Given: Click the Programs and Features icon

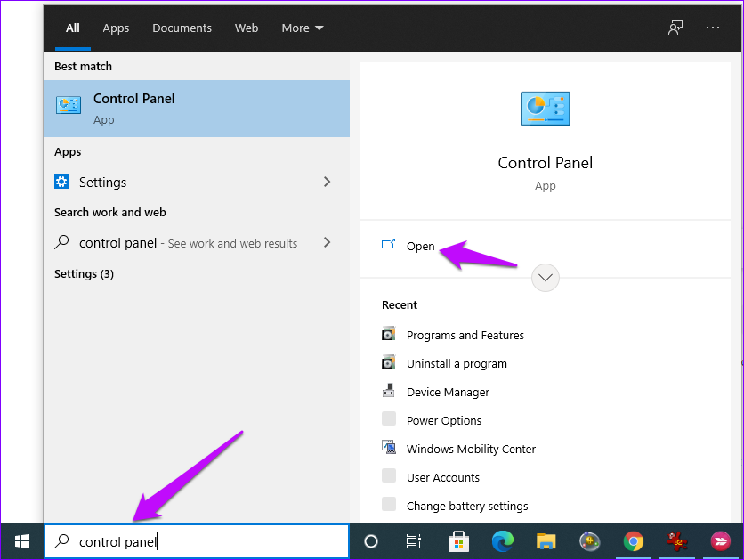Looking at the screenshot, I should point(389,334).
